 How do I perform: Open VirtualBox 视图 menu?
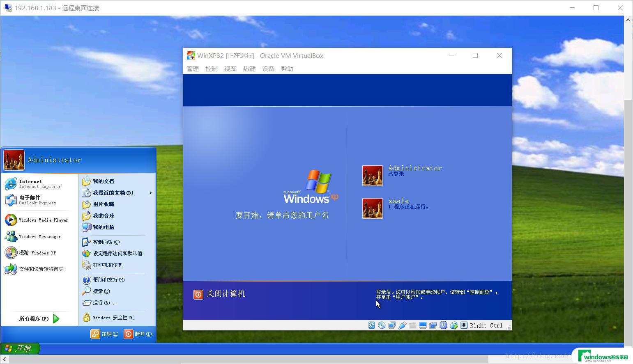pos(230,69)
